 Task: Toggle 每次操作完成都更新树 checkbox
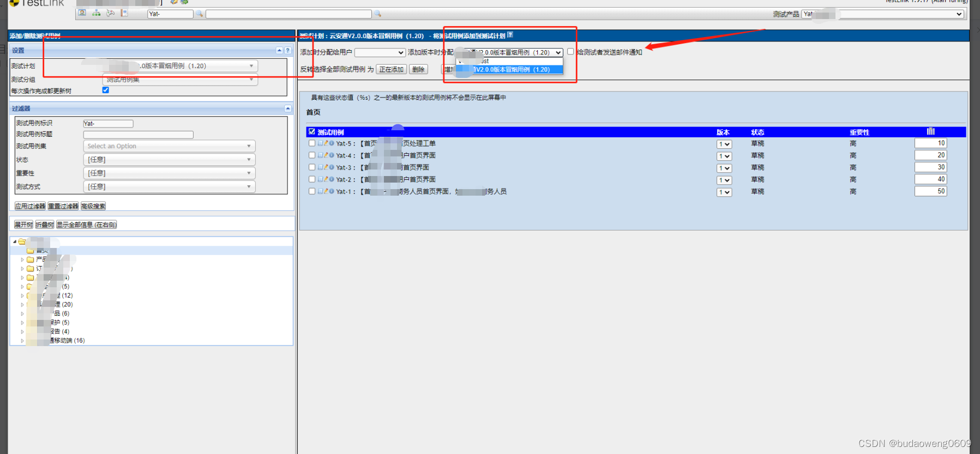tap(106, 90)
